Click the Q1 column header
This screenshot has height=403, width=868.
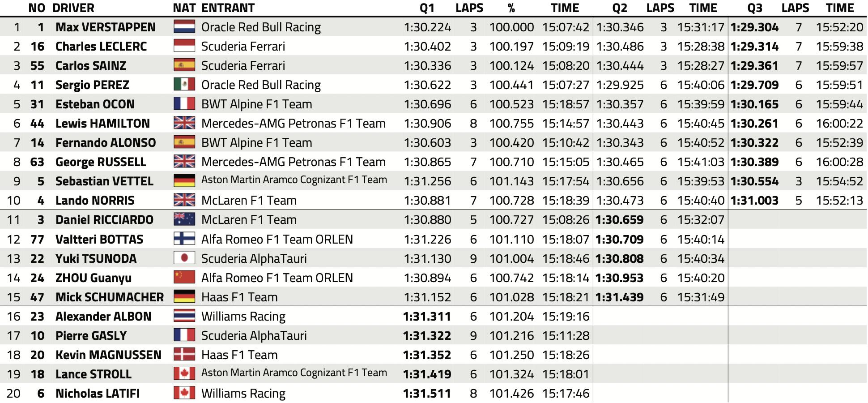click(x=427, y=8)
